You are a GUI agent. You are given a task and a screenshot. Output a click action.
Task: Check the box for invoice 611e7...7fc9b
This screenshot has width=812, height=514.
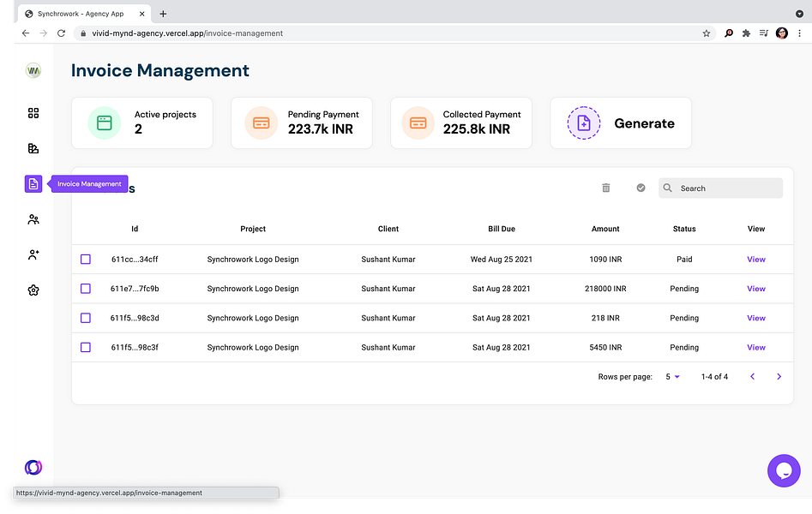pos(86,289)
